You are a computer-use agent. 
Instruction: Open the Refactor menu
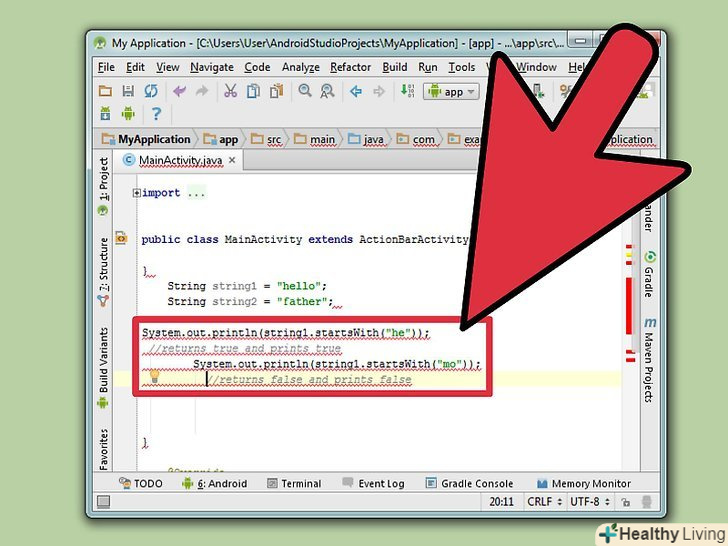point(350,67)
